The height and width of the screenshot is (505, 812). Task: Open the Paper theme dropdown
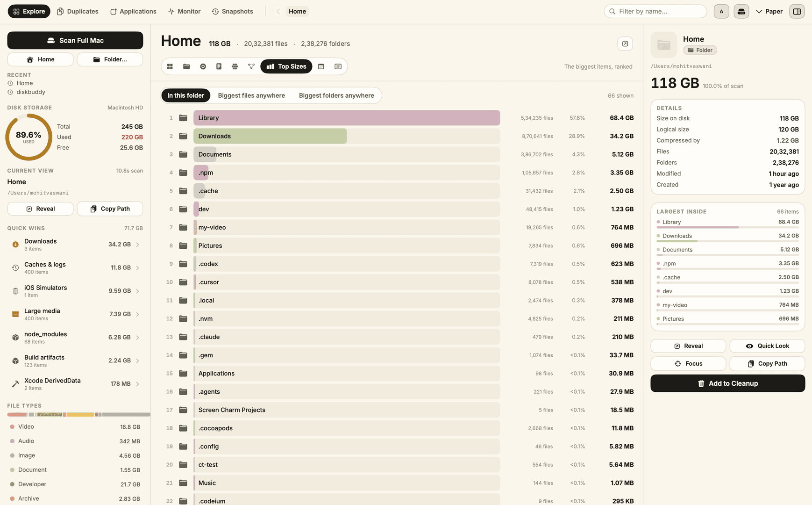tap(769, 11)
